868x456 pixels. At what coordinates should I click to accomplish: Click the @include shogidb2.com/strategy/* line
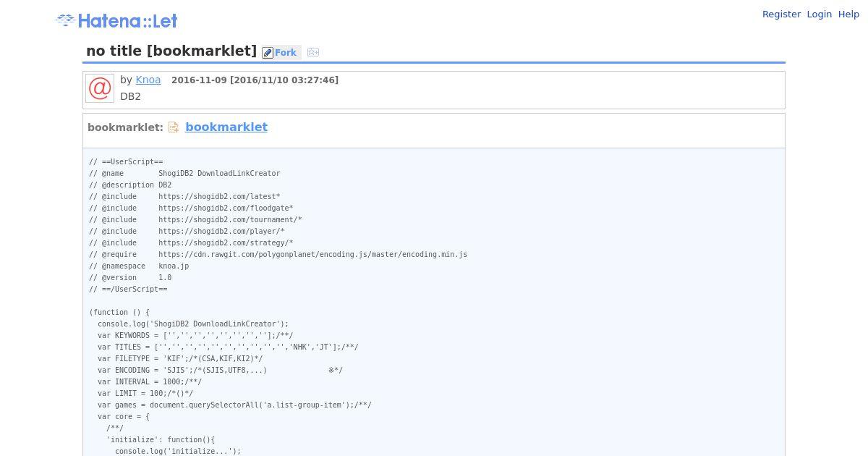click(191, 243)
